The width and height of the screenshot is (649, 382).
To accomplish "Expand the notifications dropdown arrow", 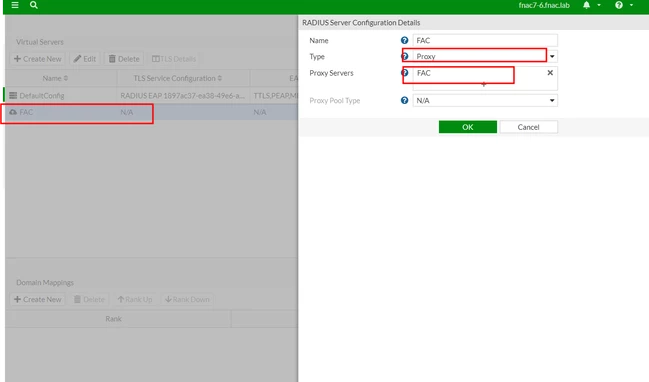I will click(x=599, y=5).
